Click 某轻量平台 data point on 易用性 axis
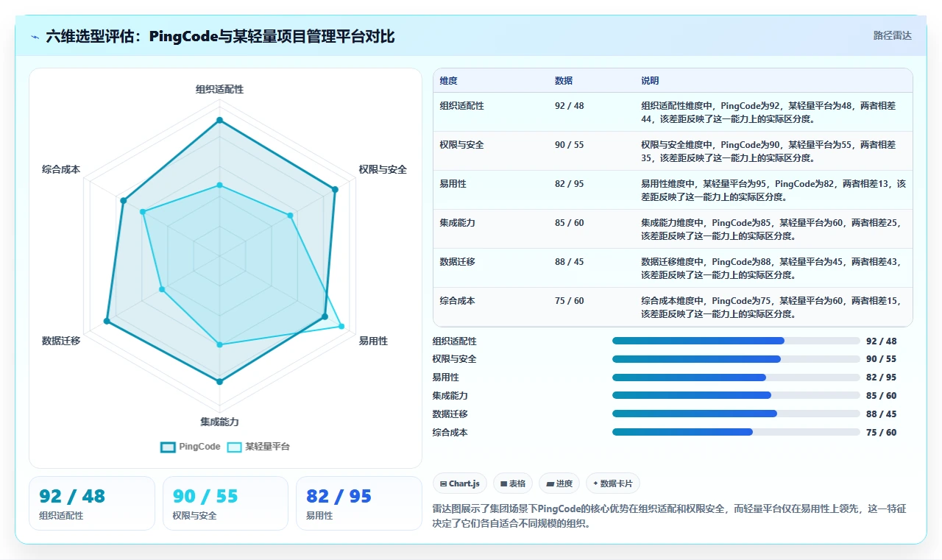Screen dimensions: 942x560 click(x=341, y=326)
